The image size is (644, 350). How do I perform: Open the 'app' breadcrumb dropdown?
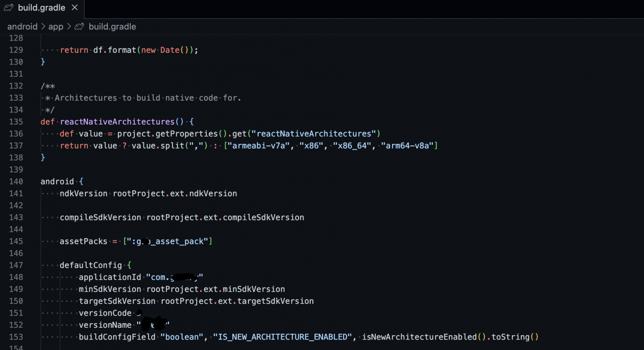56,26
